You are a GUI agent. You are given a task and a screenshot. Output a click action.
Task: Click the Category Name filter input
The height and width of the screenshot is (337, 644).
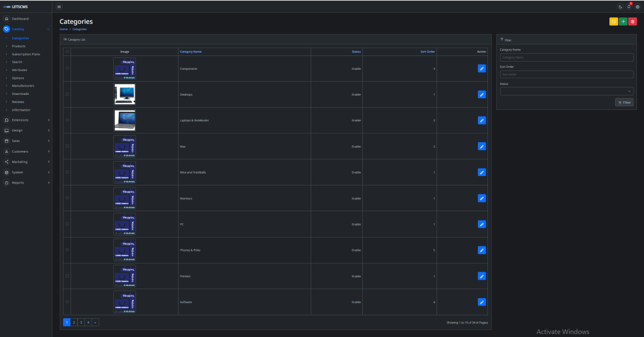coord(567,57)
